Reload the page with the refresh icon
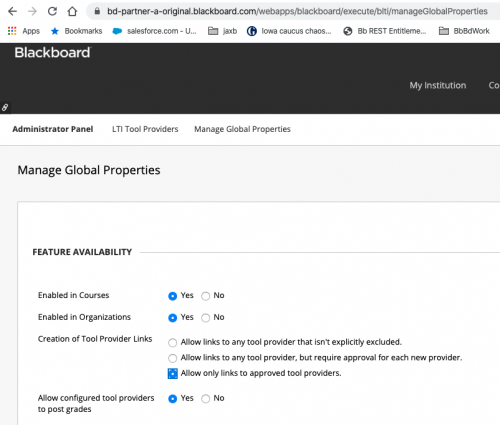Viewport: 500px width, 425px height. point(52,11)
